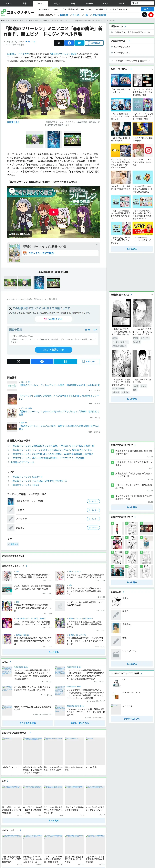
Task: Open the video thumbnail below main image
Action: (x=72, y=139)
